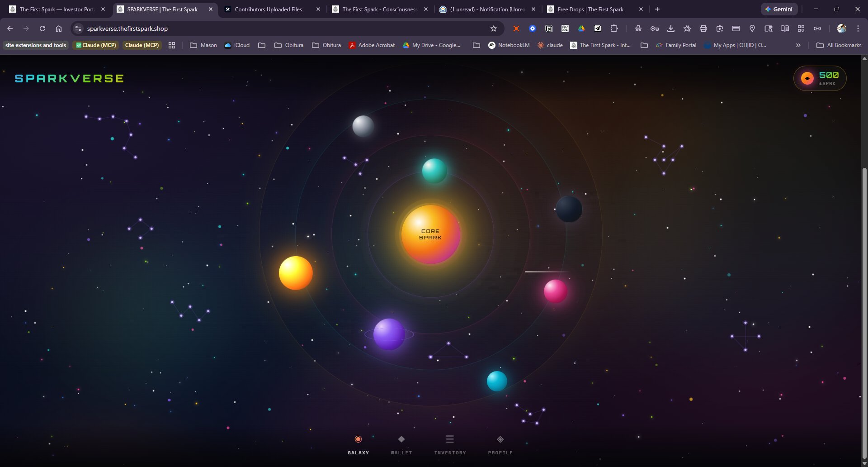
Task: Expand the hidden bookmarks overflow chevron
Action: point(798,45)
